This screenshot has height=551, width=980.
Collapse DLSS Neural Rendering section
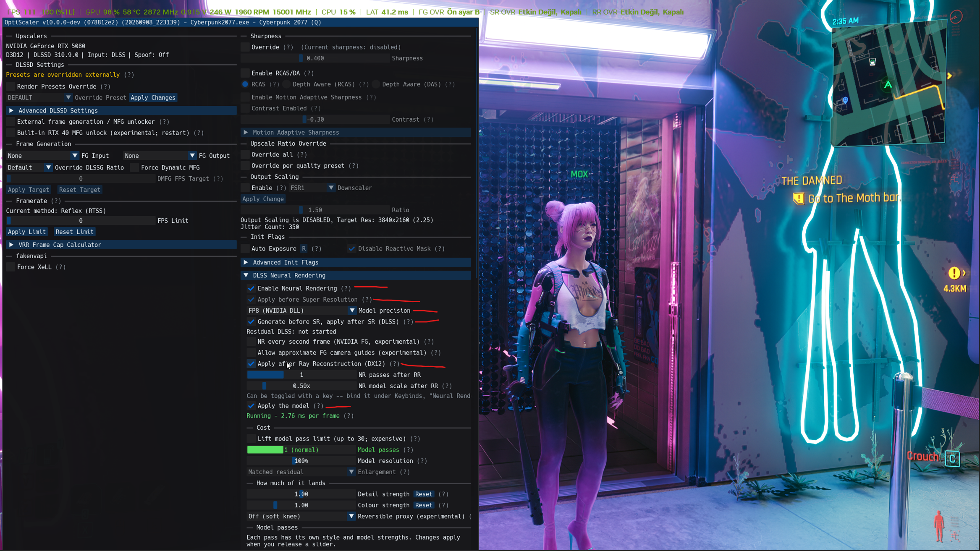356,275
